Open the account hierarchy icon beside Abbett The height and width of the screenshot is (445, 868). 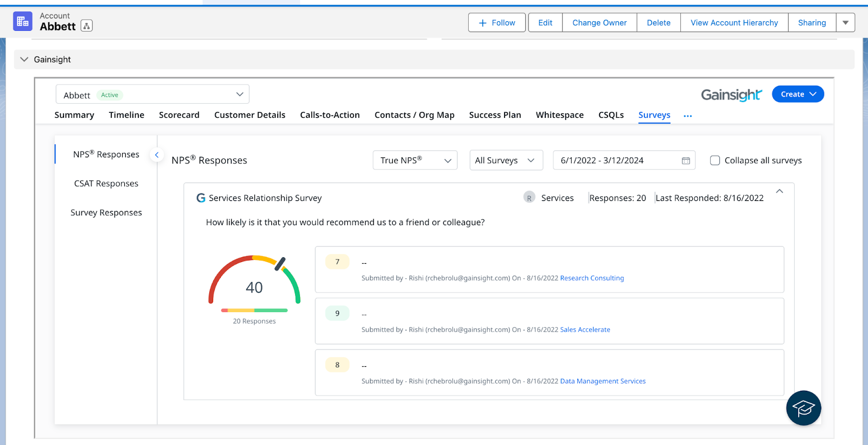[x=87, y=26]
